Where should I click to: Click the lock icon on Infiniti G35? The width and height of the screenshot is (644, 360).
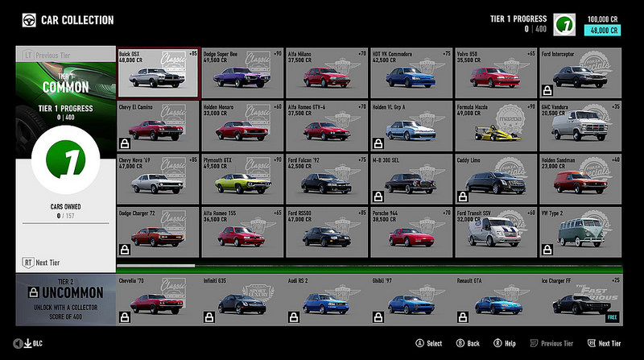click(x=209, y=317)
